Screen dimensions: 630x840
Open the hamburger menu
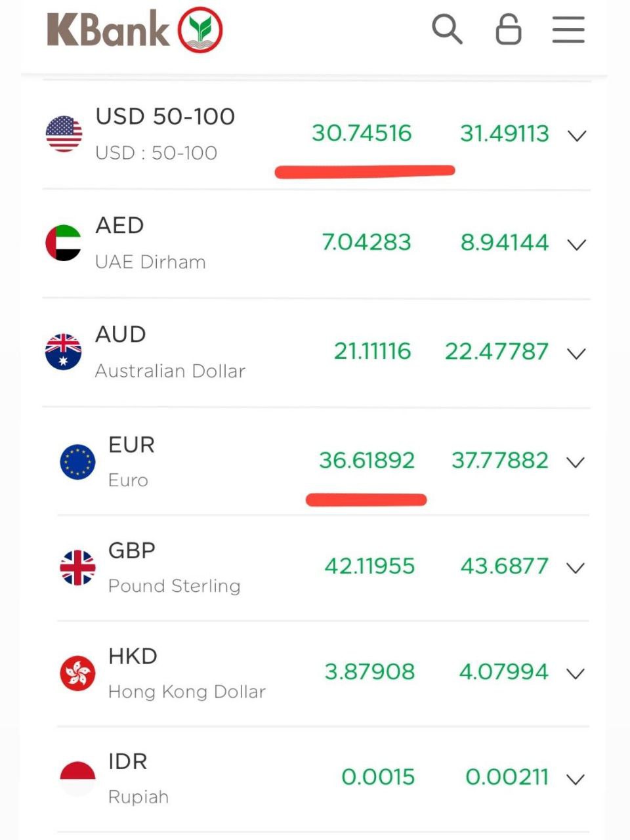568,30
